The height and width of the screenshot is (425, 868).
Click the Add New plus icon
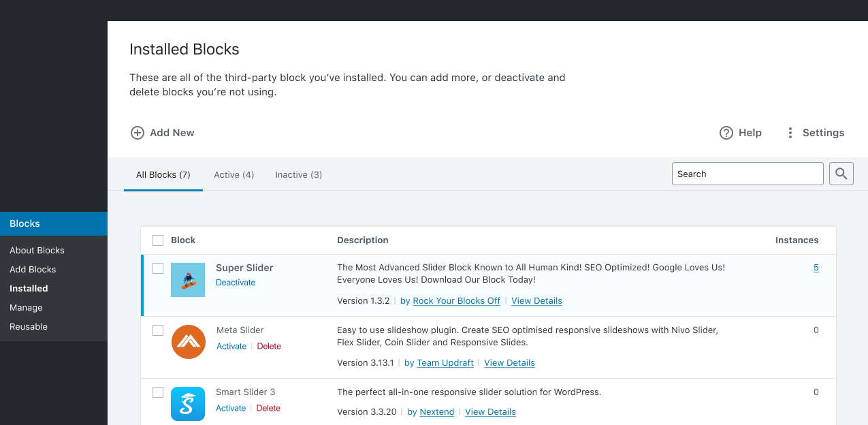point(138,133)
